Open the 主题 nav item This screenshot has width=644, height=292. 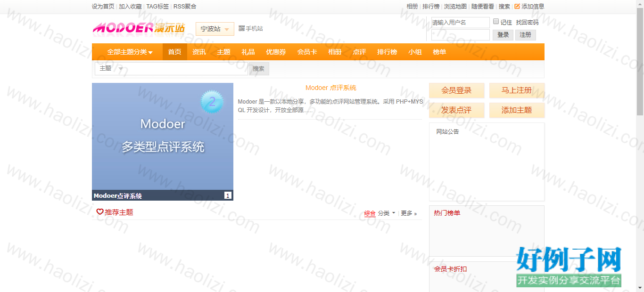click(x=223, y=52)
